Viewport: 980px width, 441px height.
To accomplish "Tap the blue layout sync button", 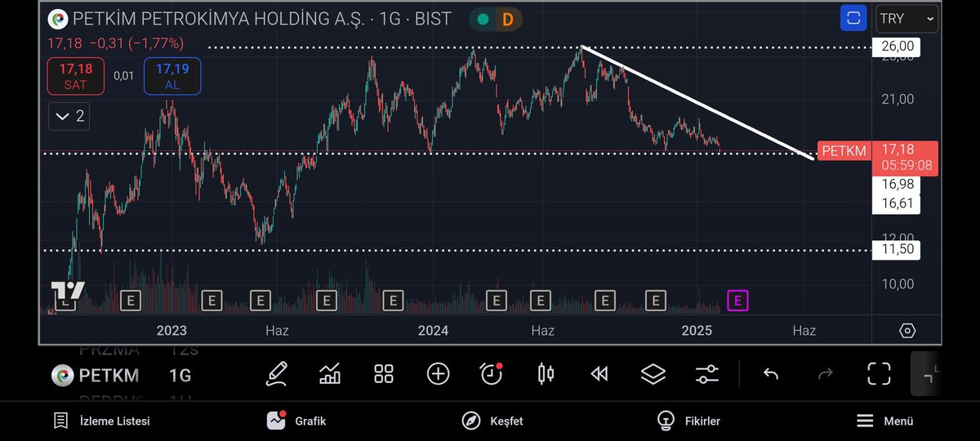I will coord(854,18).
